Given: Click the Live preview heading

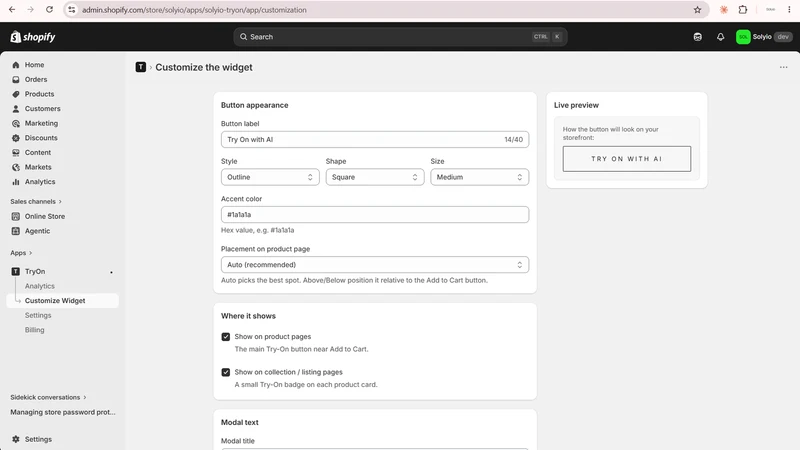Looking at the screenshot, I should [x=577, y=105].
